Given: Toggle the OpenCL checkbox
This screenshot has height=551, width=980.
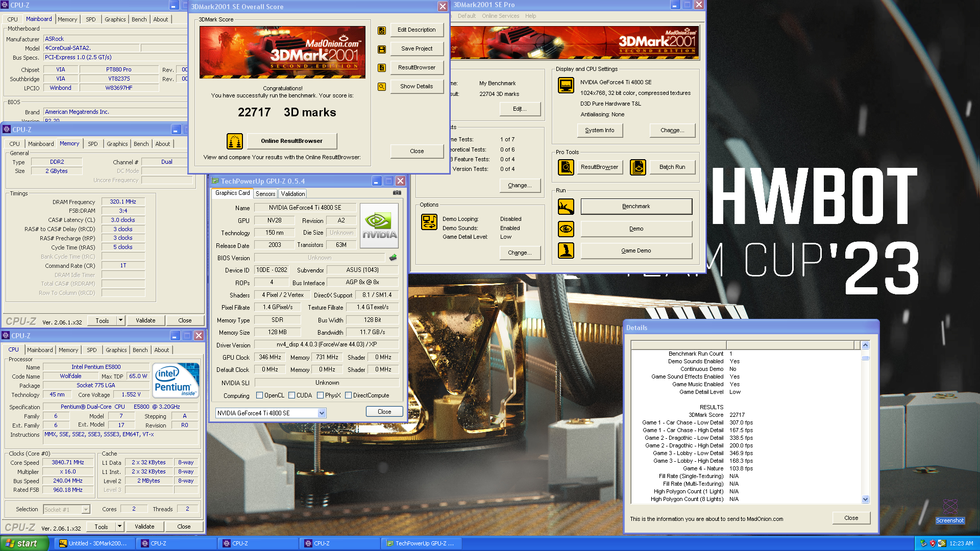Looking at the screenshot, I should (x=259, y=395).
